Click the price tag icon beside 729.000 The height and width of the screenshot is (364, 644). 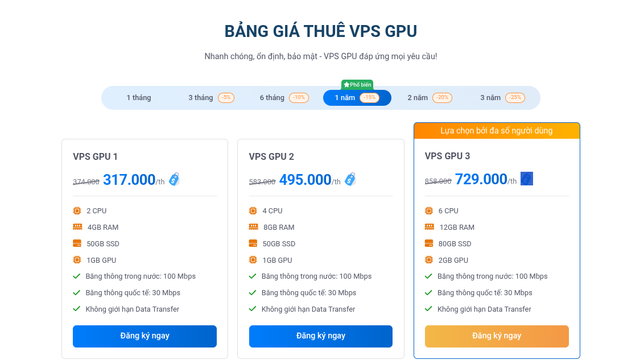[x=526, y=178]
